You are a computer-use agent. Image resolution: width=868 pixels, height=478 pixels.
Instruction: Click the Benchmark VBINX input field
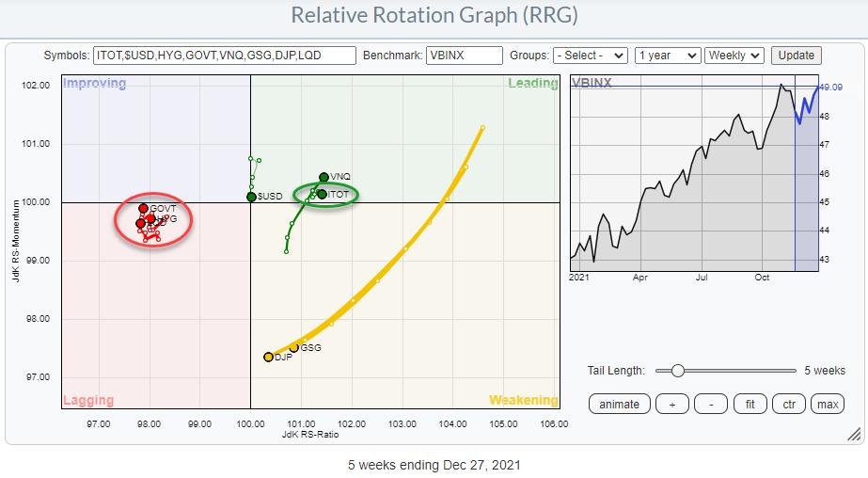pos(464,56)
